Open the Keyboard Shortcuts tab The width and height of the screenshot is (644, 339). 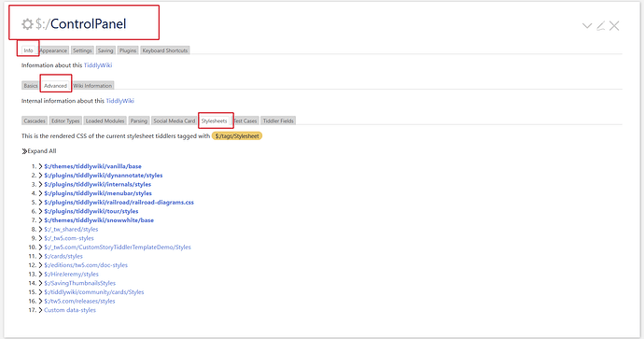pyautogui.click(x=165, y=50)
